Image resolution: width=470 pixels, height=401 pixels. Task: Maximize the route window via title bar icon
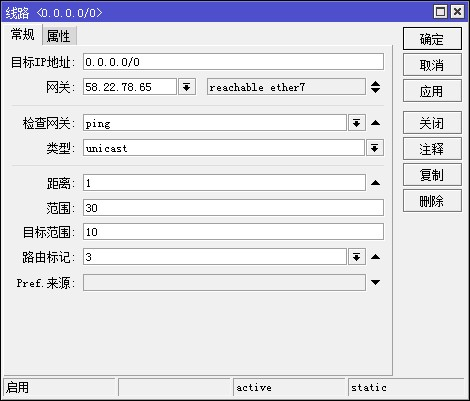click(x=441, y=12)
